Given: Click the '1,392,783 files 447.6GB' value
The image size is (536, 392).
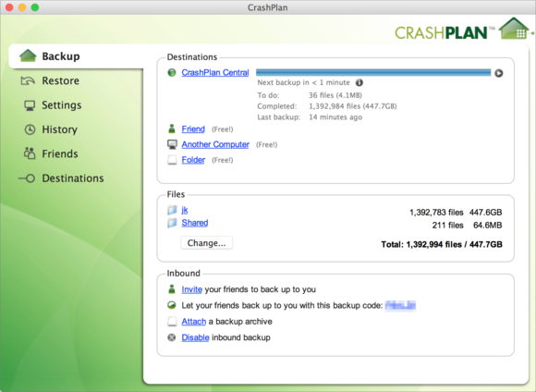Looking at the screenshot, I should pos(456,213).
